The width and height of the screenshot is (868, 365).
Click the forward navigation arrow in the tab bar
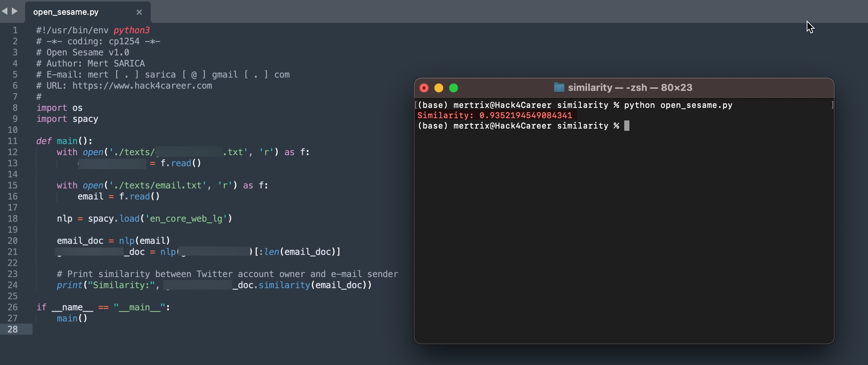(15, 11)
